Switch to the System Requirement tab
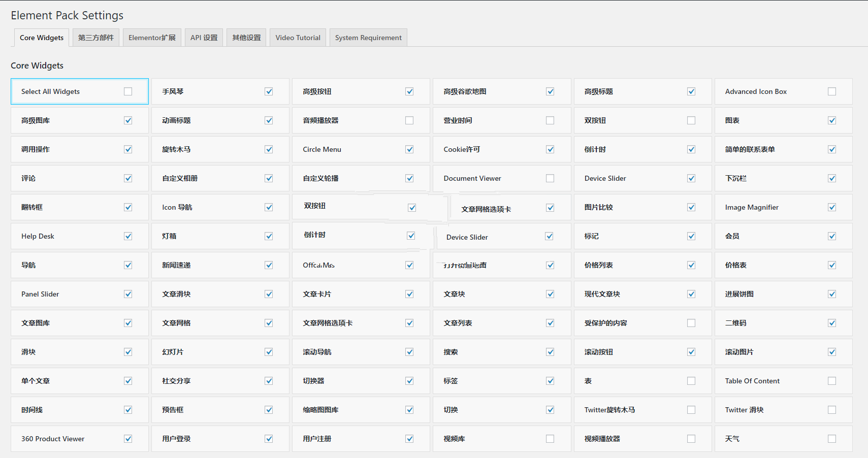Screen dimensions: 868x458 click(368, 38)
